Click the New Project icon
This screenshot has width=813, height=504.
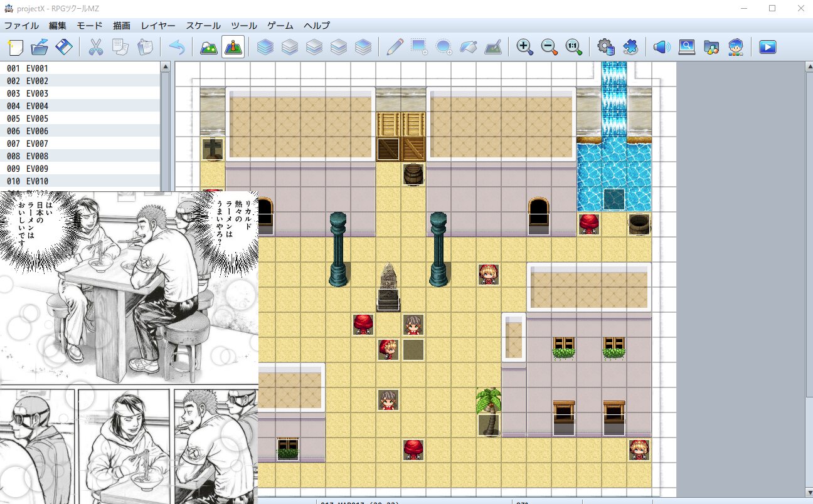[16, 47]
